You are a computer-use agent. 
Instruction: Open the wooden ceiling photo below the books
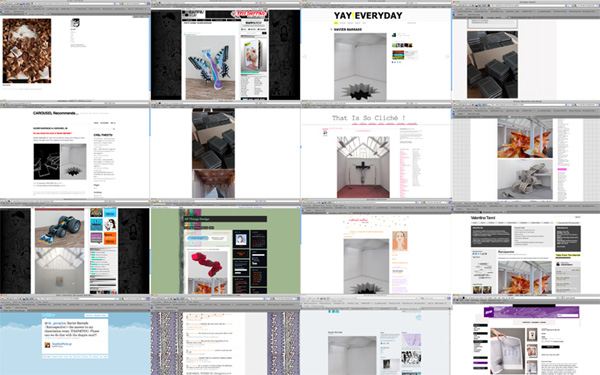coord(213,184)
